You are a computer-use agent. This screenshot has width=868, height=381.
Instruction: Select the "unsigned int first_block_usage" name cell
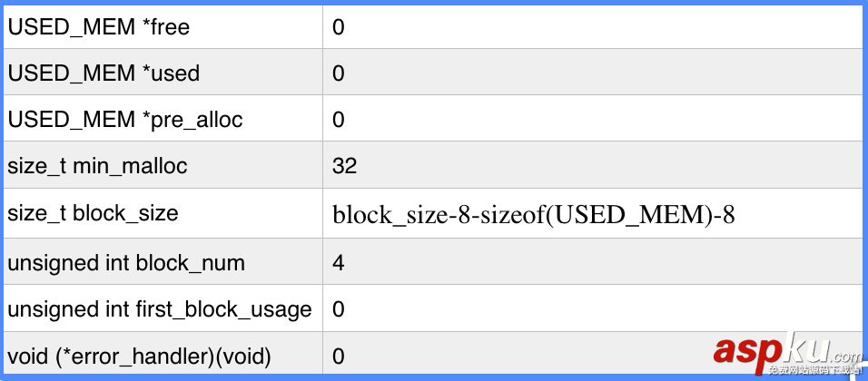(x=160, y=309)
